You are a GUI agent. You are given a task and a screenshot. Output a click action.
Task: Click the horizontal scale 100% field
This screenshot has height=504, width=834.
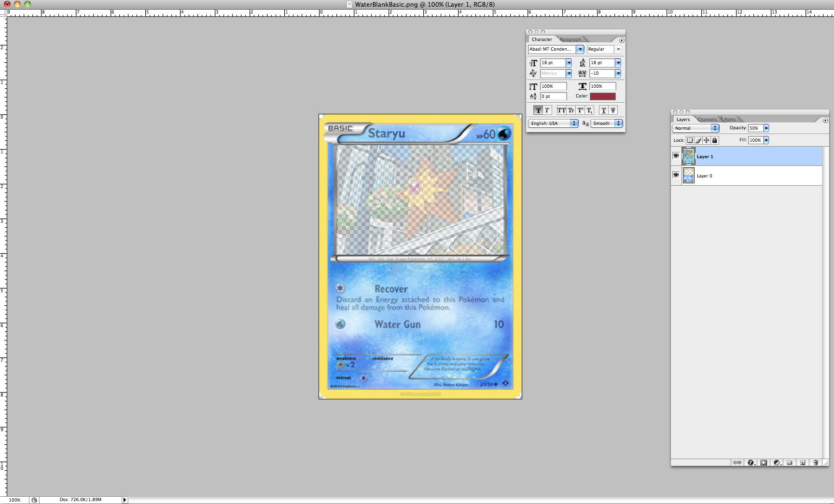[x=603, y=86]
